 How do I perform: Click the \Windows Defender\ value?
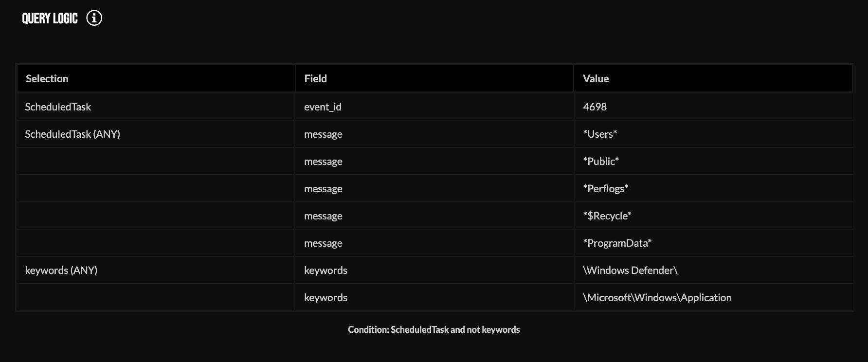point(630,270)
